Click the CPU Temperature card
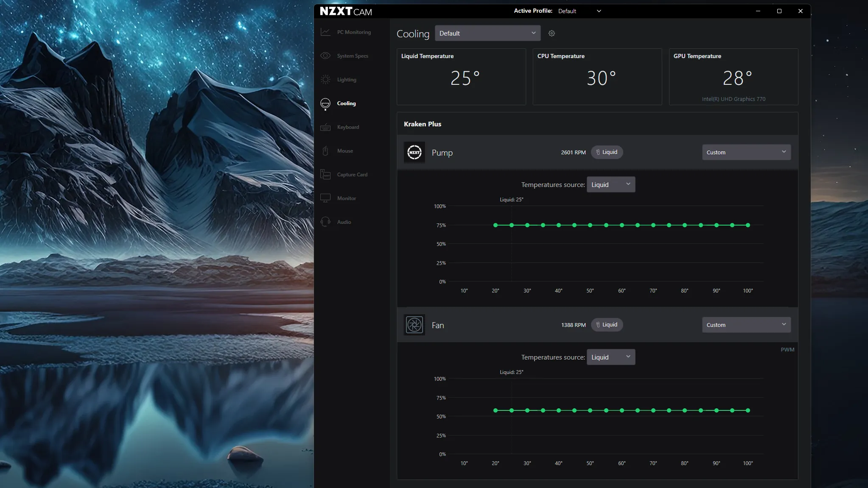Screen dimensions: 868x488 [597, 77]
